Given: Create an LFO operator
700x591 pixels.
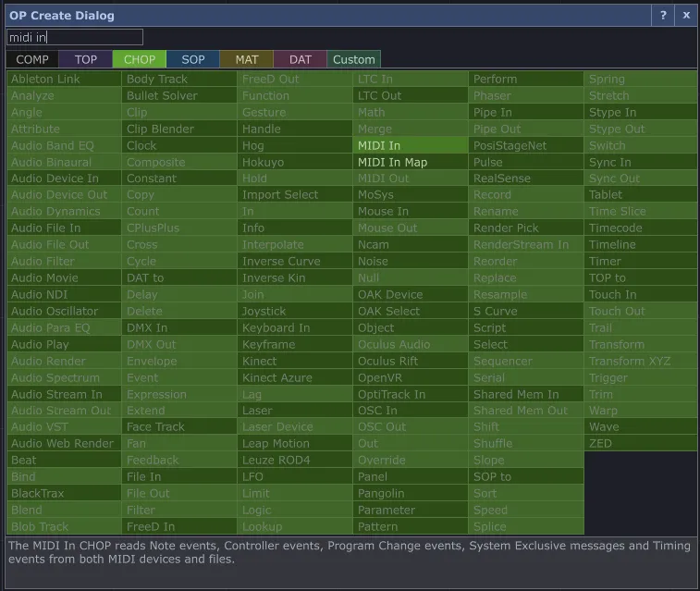Looking at the screenshot, I should (x=295, y=476).
